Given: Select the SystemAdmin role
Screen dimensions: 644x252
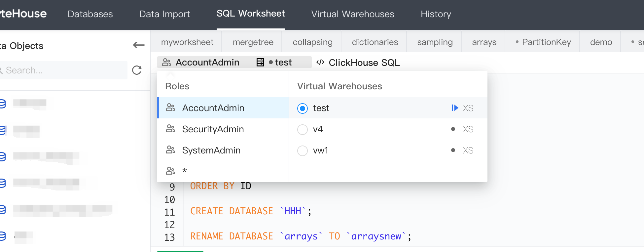Looking at the screenshot, I should tap(223, 150).
